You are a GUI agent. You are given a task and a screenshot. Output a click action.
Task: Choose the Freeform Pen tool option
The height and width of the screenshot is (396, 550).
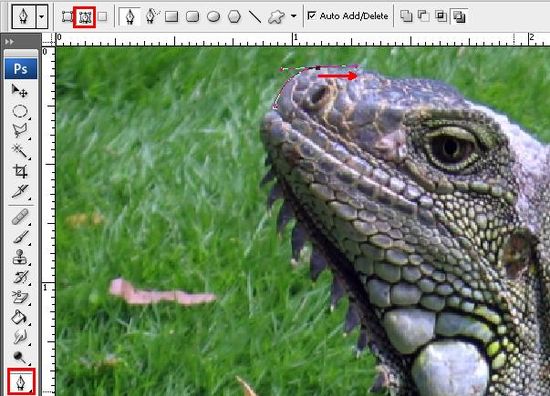tap(152, 16)
